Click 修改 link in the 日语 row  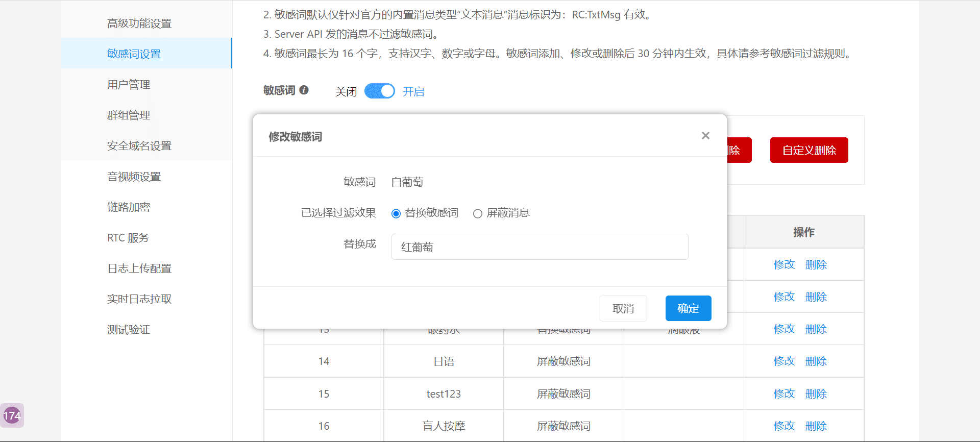[x=784, y=361]
